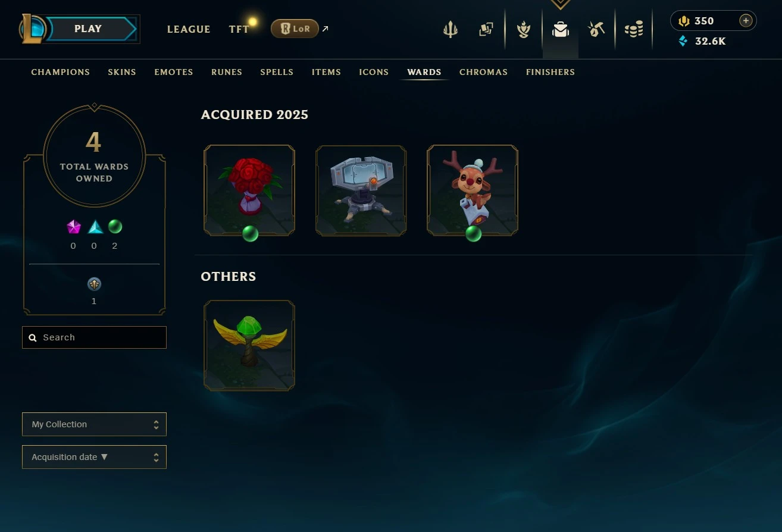Open the Collection backpack icon
The width and height of the screenshot is (782, 532).
(560, 29)
